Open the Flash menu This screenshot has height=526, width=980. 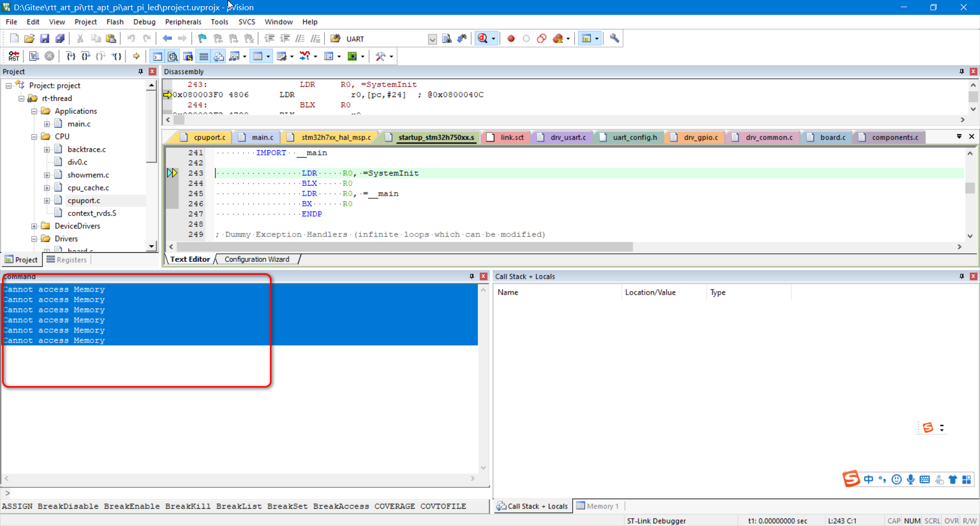[115, 22]
